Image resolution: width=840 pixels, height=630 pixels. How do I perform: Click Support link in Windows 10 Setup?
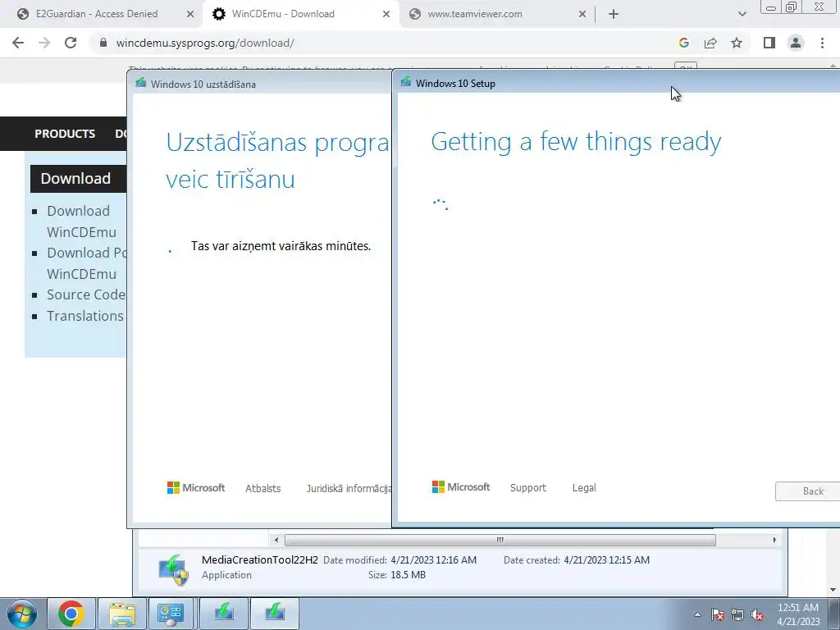[x=527, y=487]
